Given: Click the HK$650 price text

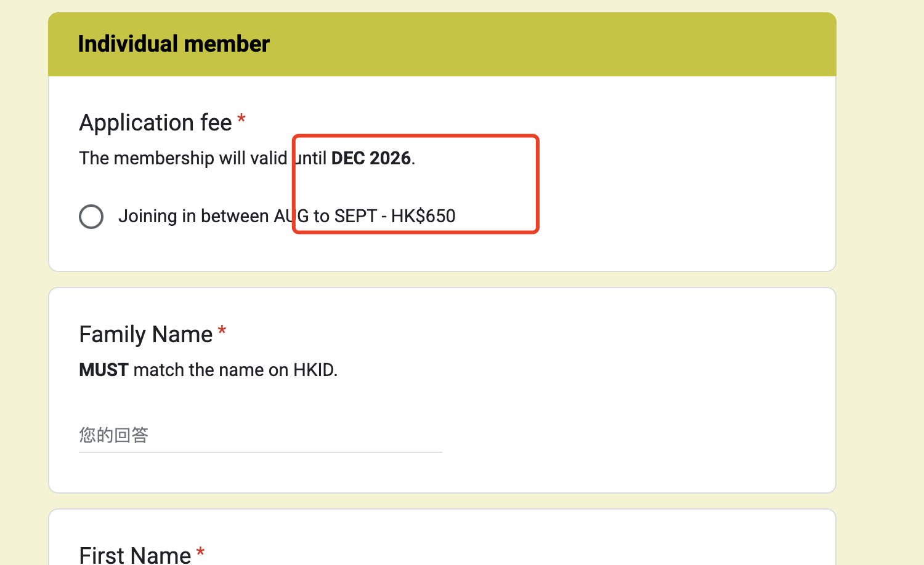Looking at the screenshot, I should 423,217.
